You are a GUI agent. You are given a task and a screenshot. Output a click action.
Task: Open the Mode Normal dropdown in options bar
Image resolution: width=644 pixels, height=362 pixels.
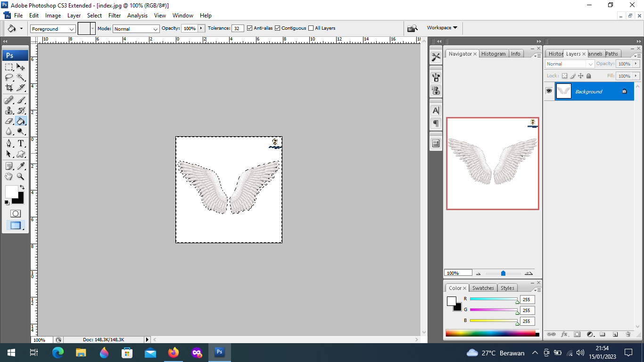point(136,29)
